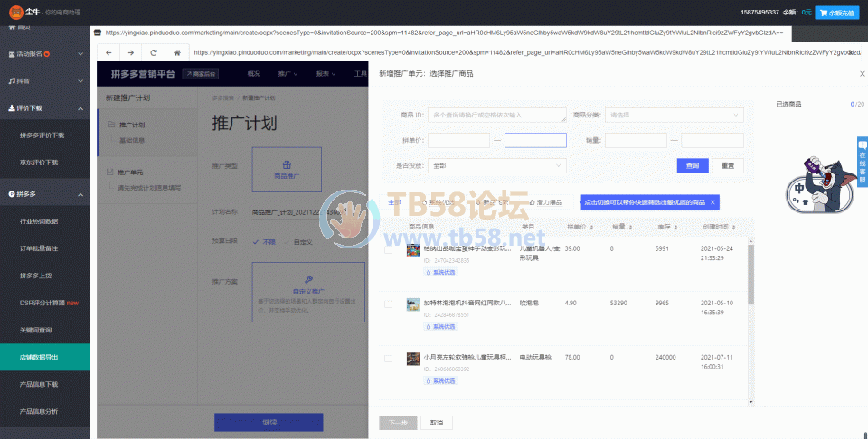Click the 查询 search button
The width and height of the screenshot is (868, 439).
click(693, 165)
